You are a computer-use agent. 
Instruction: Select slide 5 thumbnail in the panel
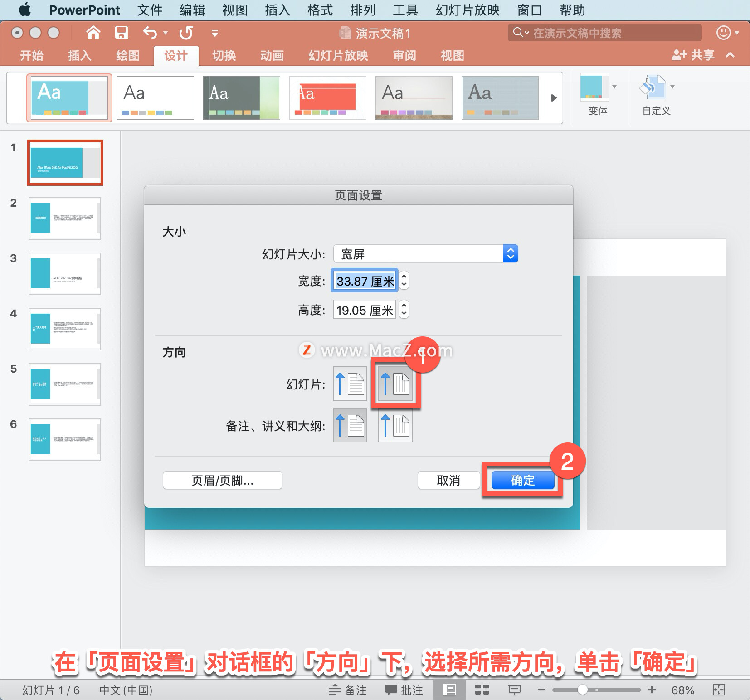(65, 384)
